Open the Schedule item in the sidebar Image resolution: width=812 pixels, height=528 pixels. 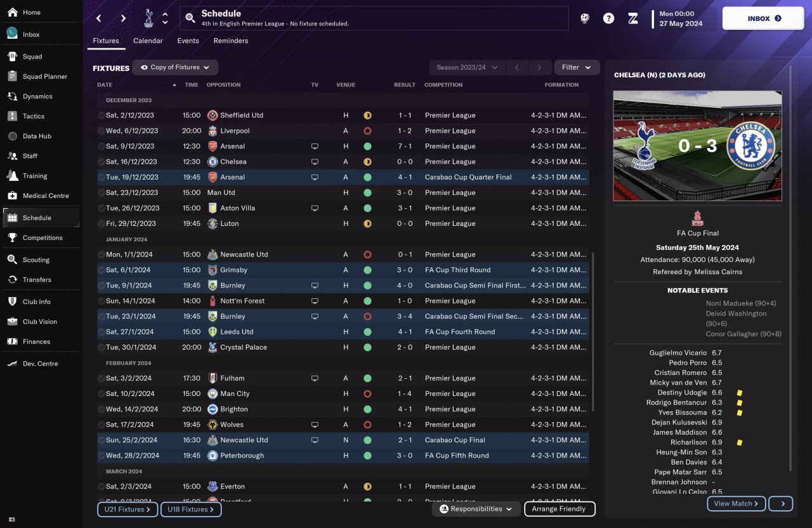pos(41,218)
